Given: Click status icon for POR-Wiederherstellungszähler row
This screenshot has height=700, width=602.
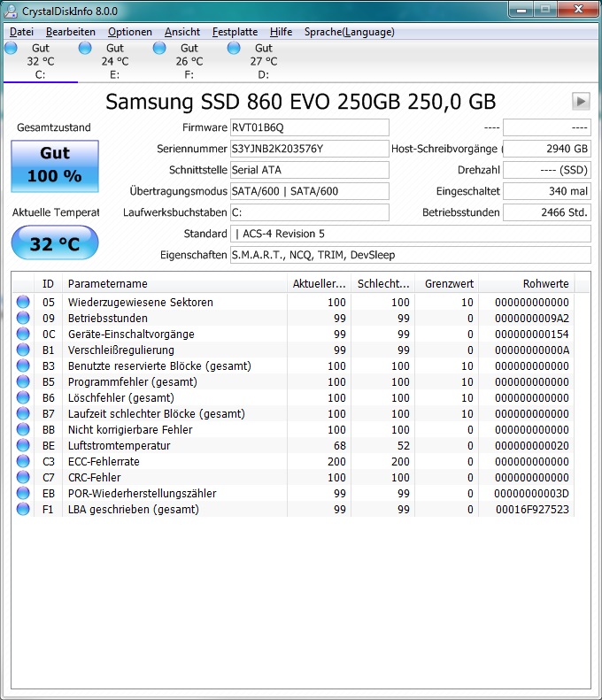Looking at the screenshot, I should (x=23, y=493).
